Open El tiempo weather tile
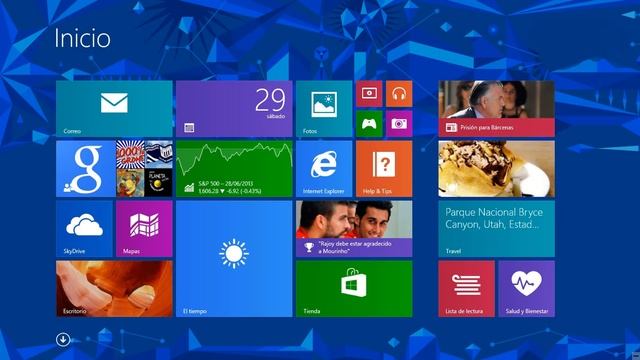 (x=234, y=258)
